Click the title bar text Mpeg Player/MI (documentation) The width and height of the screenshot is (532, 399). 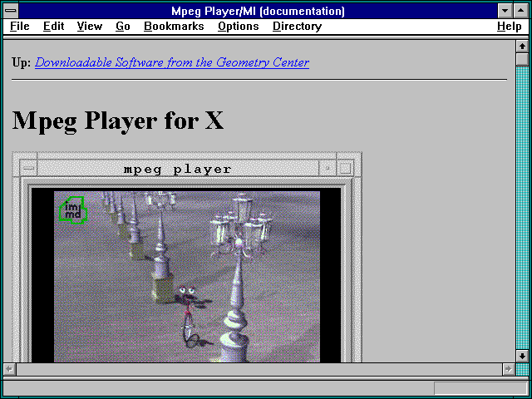coord(258,11)
